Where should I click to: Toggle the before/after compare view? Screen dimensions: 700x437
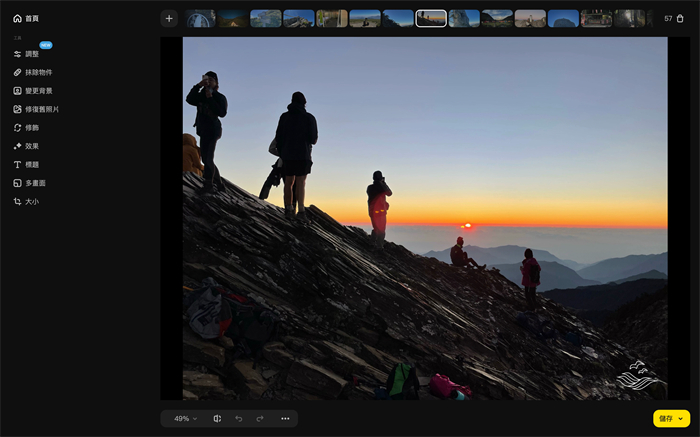coord(217,418)
